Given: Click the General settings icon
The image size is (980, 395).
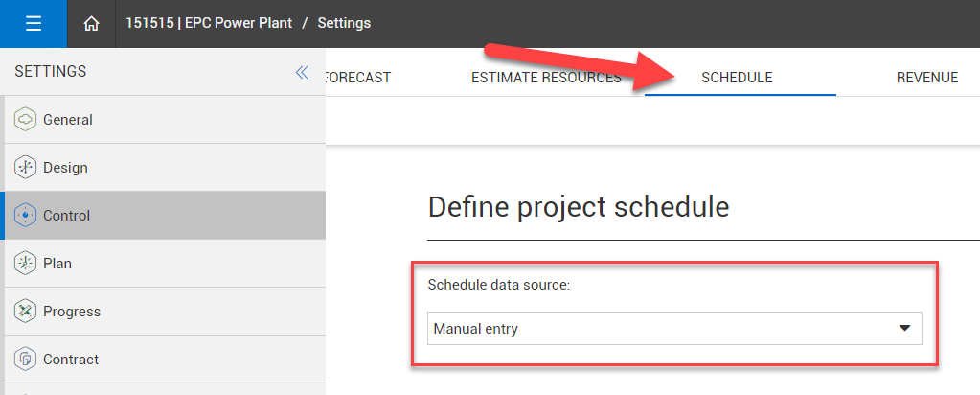Looking at the screenshot, I should (25, 120).
